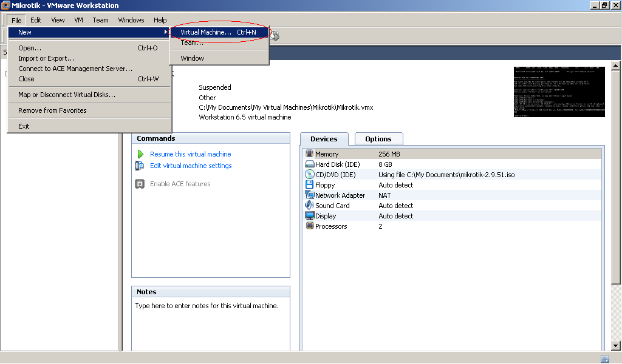Select the NAT network adapter value
The image size is (622, 364).
tap(384, 195)
